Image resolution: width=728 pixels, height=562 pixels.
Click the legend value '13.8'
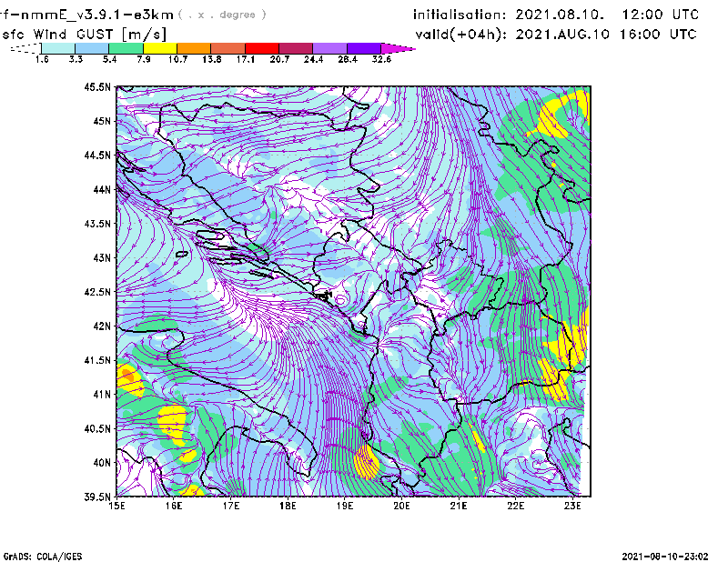tap(212, 59)
